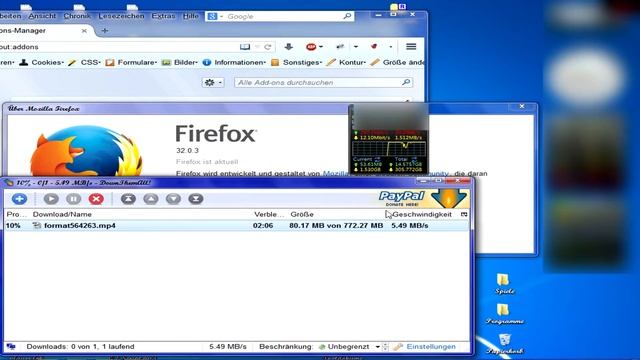Sort by the Pro… progress column

pos(17,214)
